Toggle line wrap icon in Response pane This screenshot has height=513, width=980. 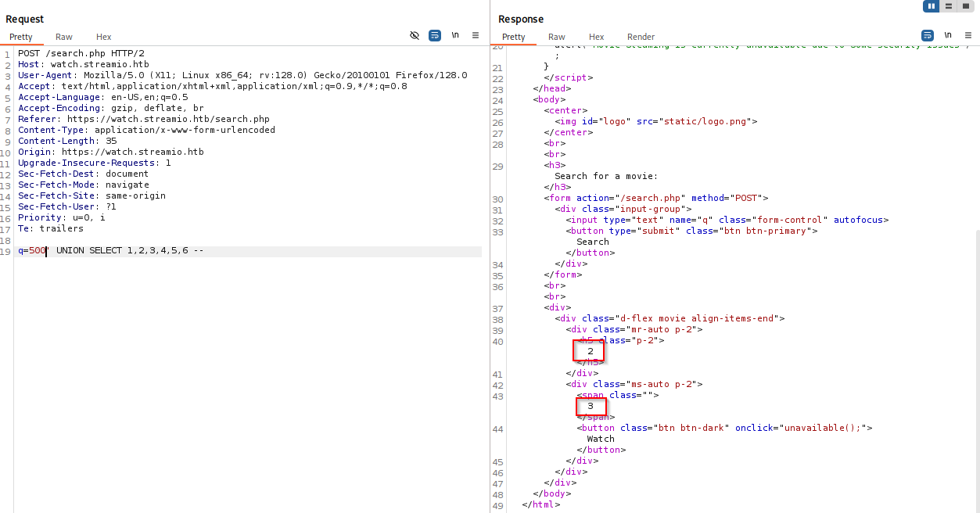click(928, 36)
